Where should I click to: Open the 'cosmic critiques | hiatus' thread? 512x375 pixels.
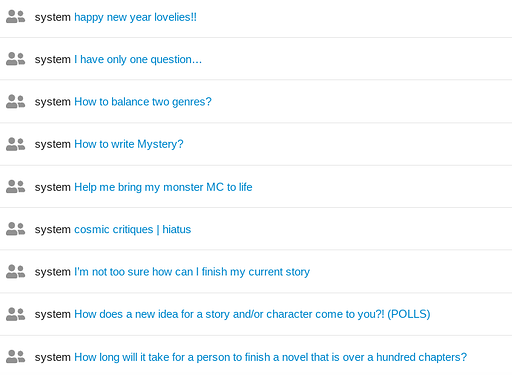(132, 229)
